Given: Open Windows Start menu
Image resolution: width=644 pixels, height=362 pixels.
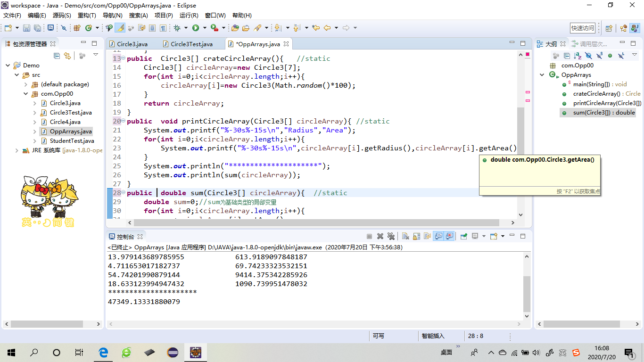Looking at the screenshot, I should pyautogui.click(x=11, y=352).
